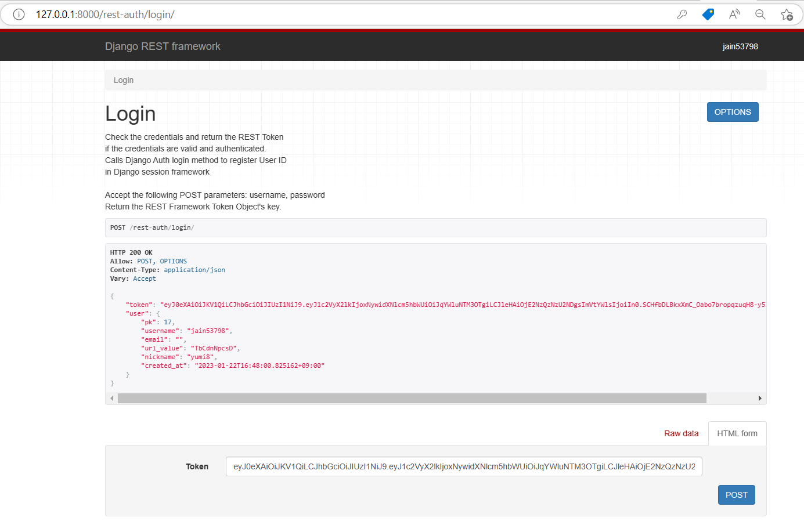Click the OPTIONS button

coord(733,112)
